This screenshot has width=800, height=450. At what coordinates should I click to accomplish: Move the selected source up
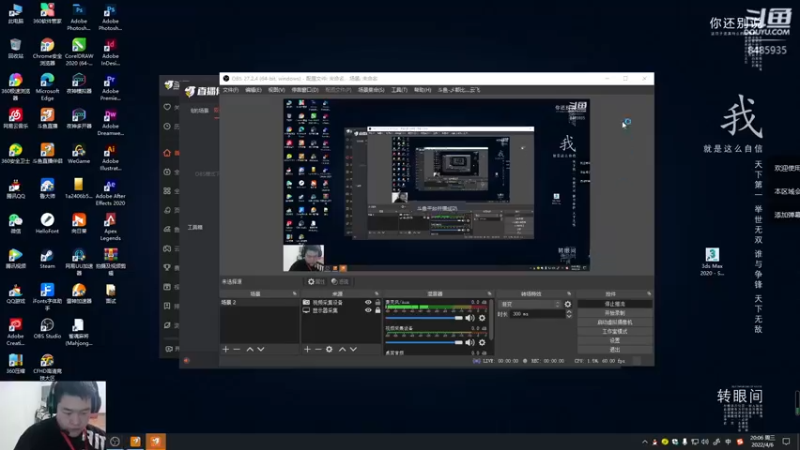pyautogui.click(x=342, y=349)
